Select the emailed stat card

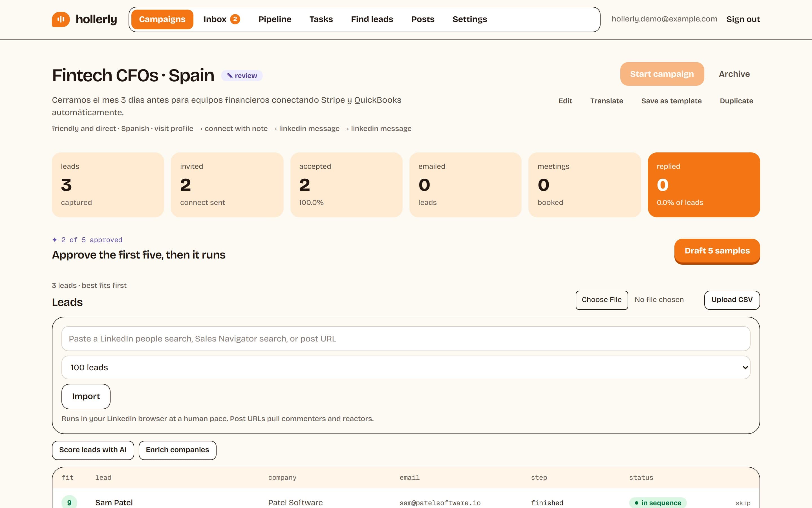465,185
